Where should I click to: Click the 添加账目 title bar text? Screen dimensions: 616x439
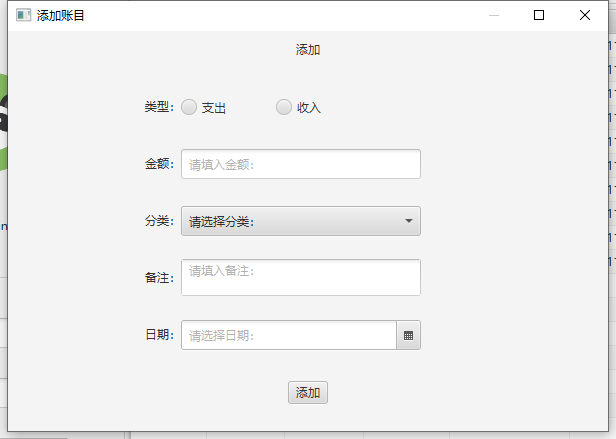[x=60, y=16]
